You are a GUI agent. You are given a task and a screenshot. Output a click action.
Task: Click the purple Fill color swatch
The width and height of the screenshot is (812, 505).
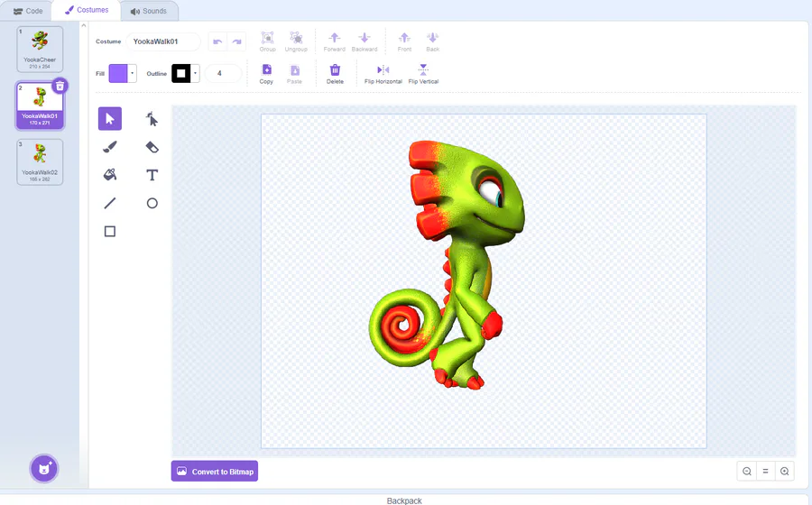click(118, 73)
